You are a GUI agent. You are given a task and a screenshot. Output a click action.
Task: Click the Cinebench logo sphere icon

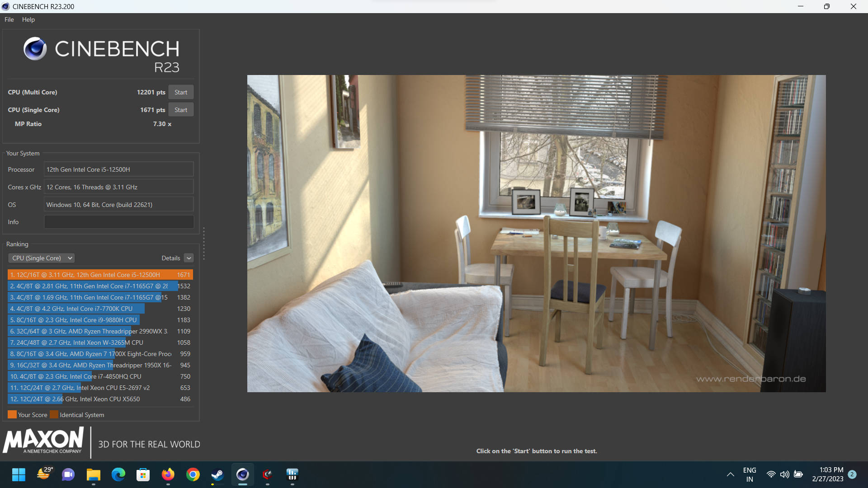point(35,49)
